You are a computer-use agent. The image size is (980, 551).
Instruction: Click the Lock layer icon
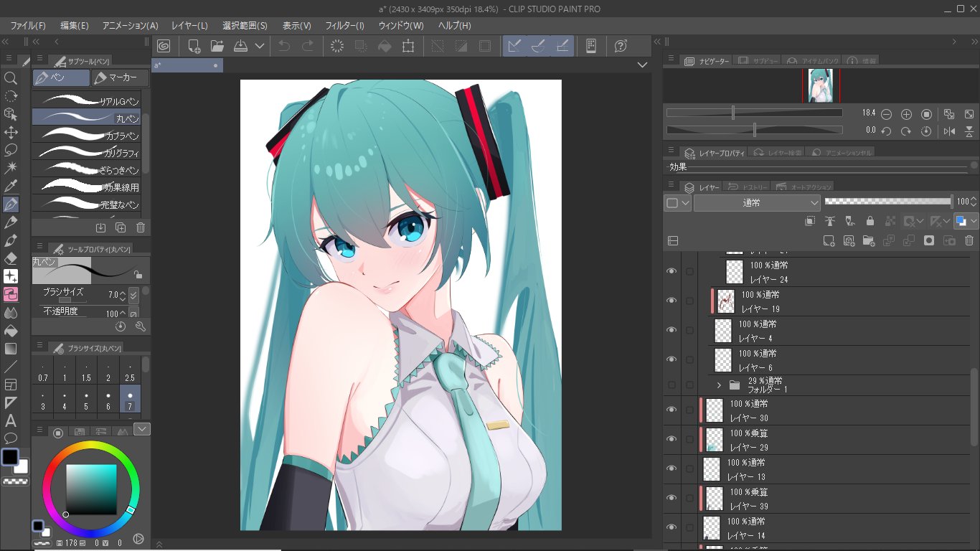(870, 221)
